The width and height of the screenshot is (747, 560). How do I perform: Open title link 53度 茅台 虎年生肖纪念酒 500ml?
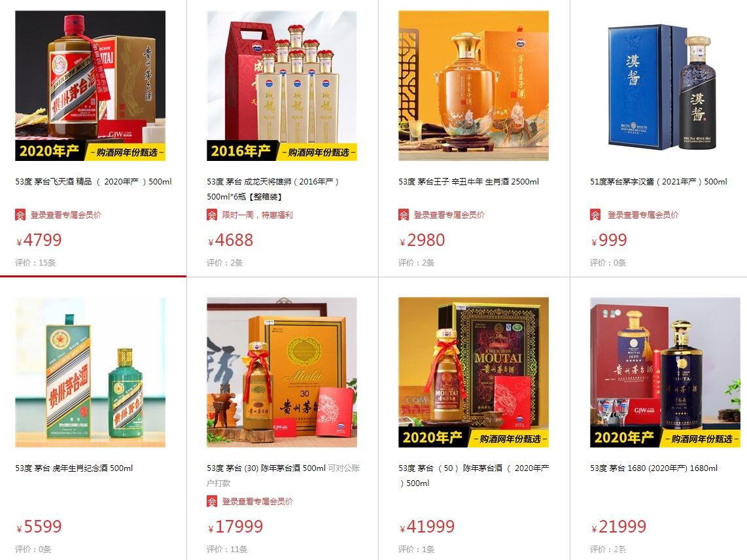[74, 468]
